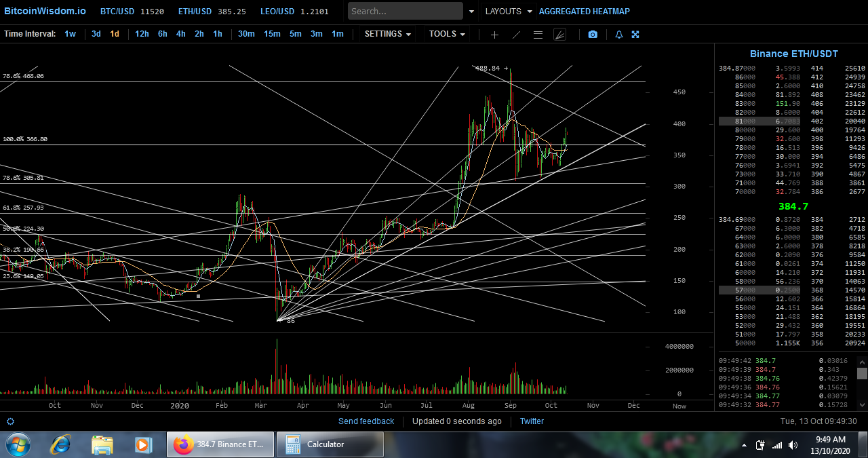
Task: Click the Windows Start button
Action: pyautogui.click(x=18, y=445)
